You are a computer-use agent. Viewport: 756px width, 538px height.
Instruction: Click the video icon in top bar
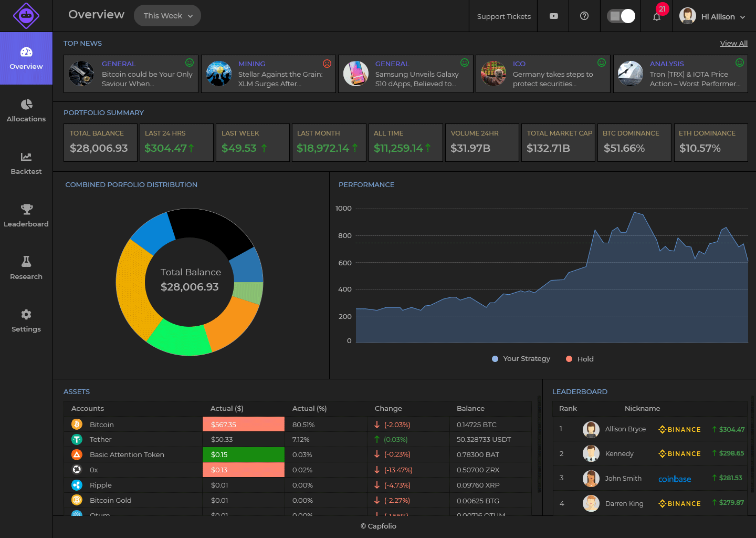coord(554,16)
